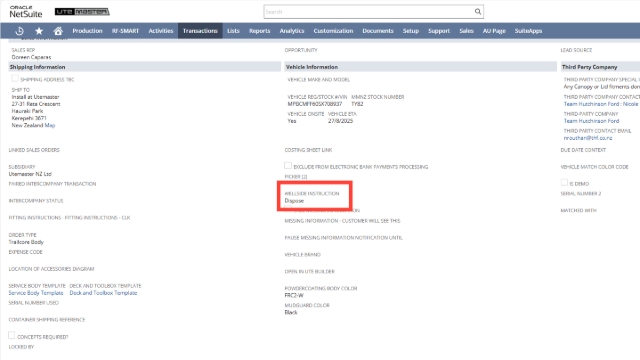Open the RF-SMART menu
The width and height of the screenshot is (640, 360).
(x=125, y=31)
